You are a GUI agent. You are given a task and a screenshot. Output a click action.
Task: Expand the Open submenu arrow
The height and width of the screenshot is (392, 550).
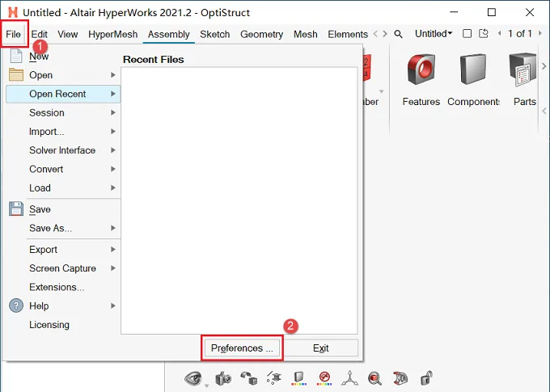click(113, 74)
